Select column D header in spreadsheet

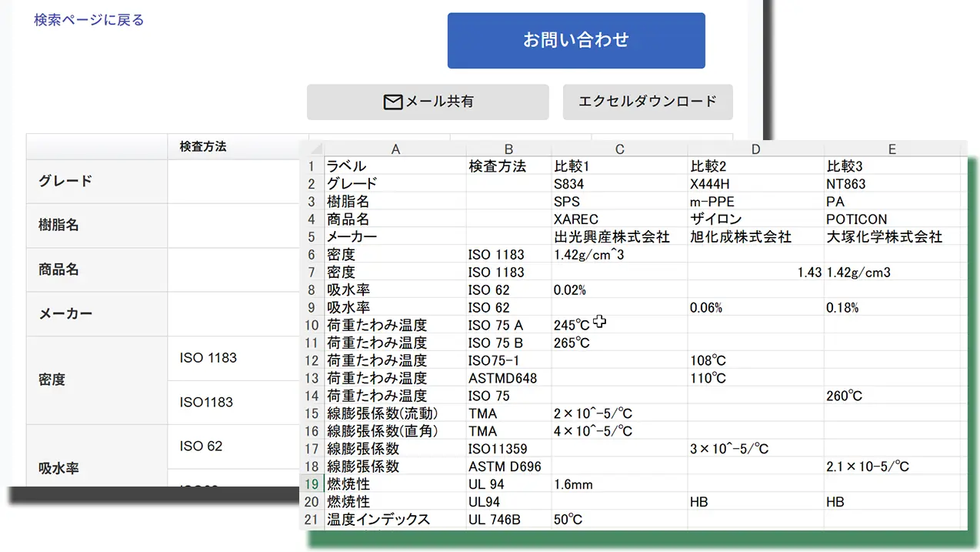pos(755,149)
